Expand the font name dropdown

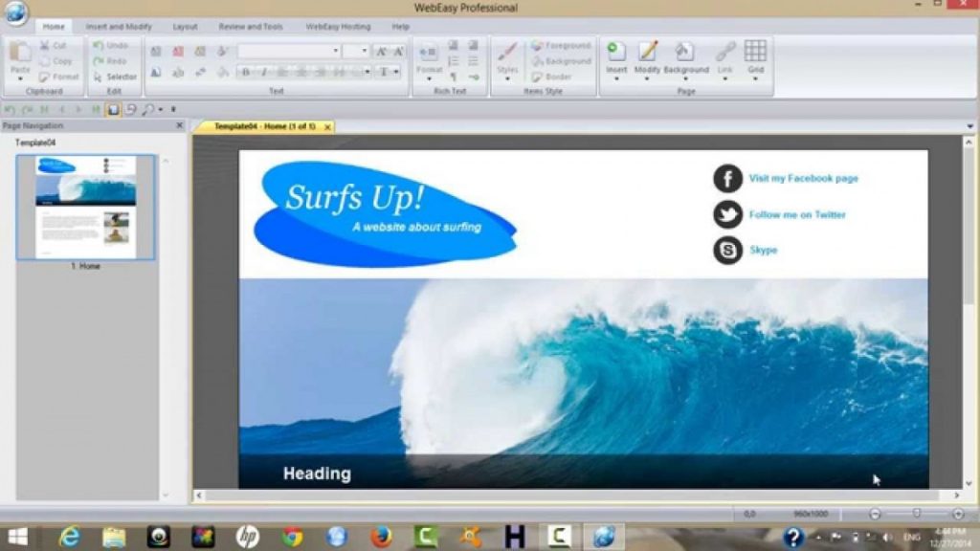pyautogui.click(x=289, y=51)
